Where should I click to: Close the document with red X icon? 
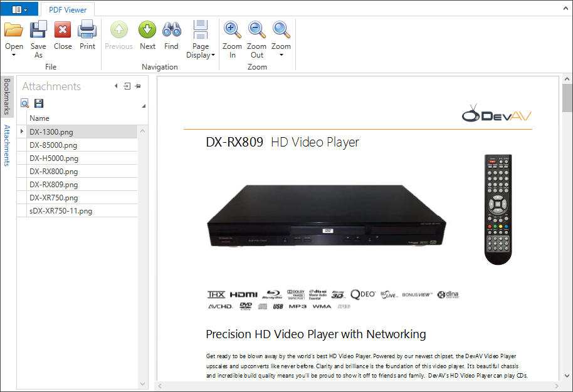tap(63, 30)
